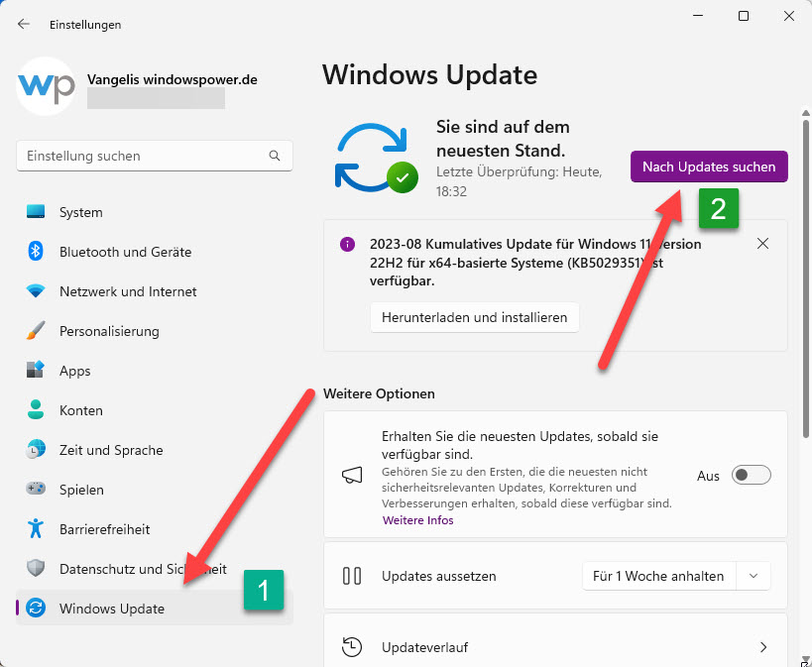Click the Windows Update page heading
Viewport: 812px width, 667px height.
click(x=430, y=75)
